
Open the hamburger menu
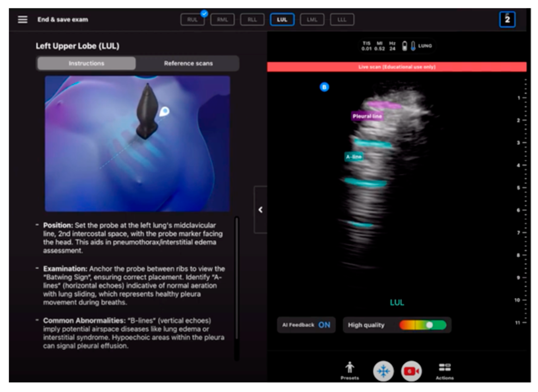pyautogui.click(x=23, y=19)
